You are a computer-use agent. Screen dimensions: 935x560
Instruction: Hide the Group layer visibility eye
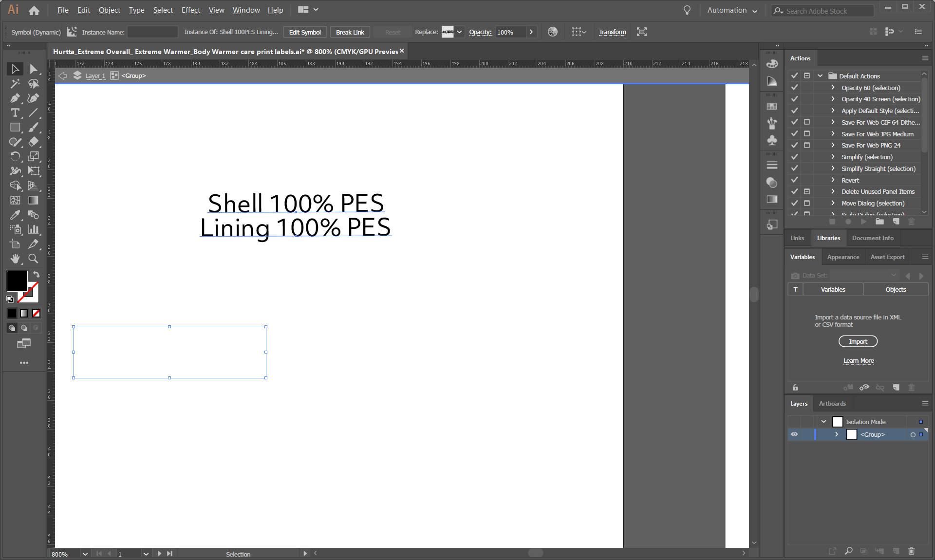(794, 434)
